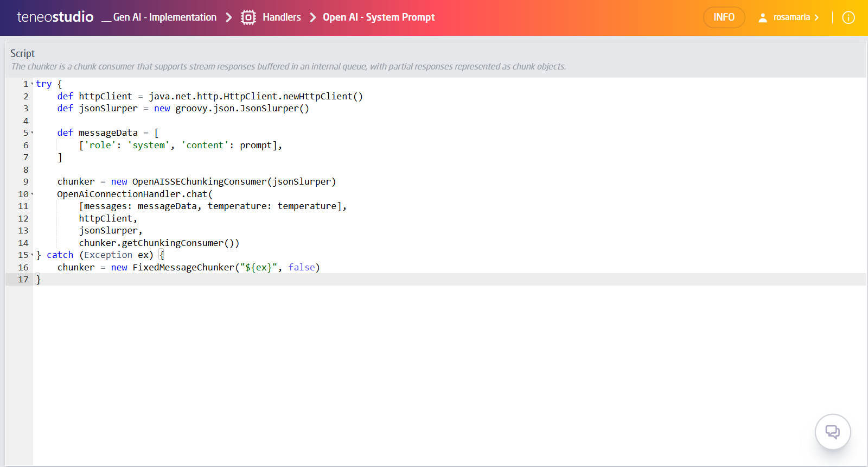Click line number 9 in the gutter
Image resolution: width=868 pixels, height=467 pixels.
point(25,182)
